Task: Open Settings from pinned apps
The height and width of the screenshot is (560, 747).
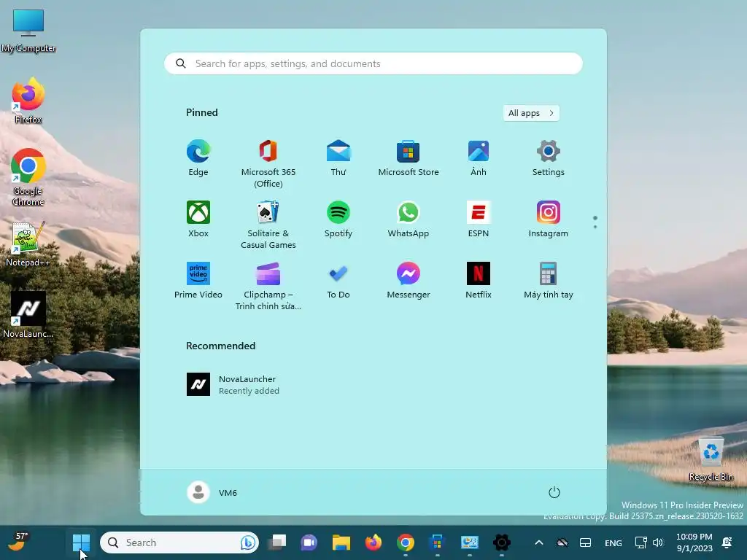Action: 549,158
